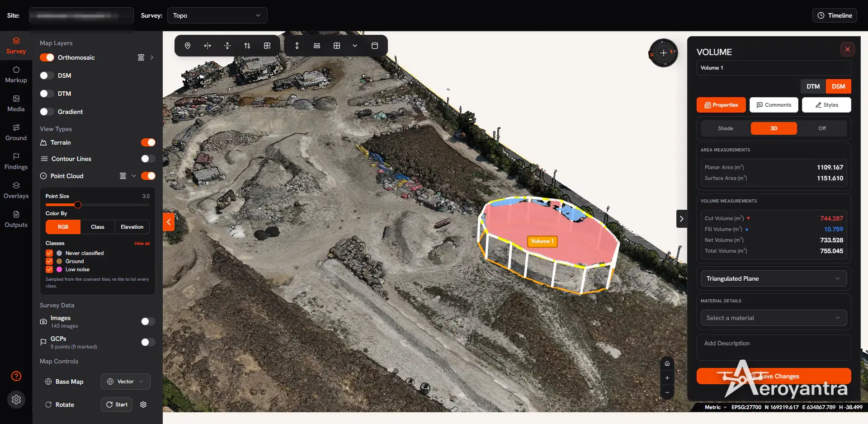Click the orange help question mark icon
This screenshot has height=424, width=868.
(16, 376)
